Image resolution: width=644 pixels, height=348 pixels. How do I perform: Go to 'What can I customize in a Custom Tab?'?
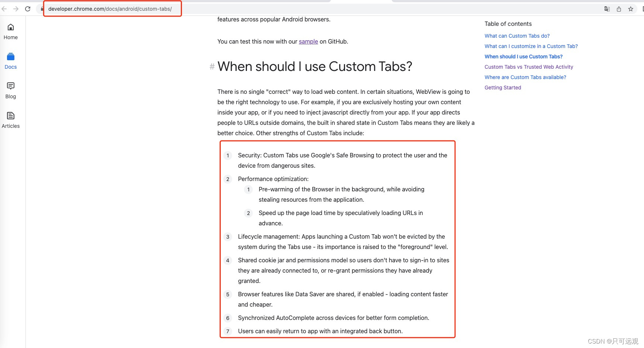tap(531, 46)
